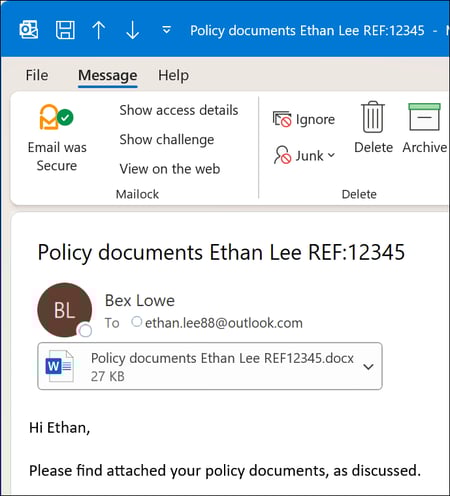This screenshot has width=450, height=496.
Task: Click Show challenge
Action: tap(167, 140)
